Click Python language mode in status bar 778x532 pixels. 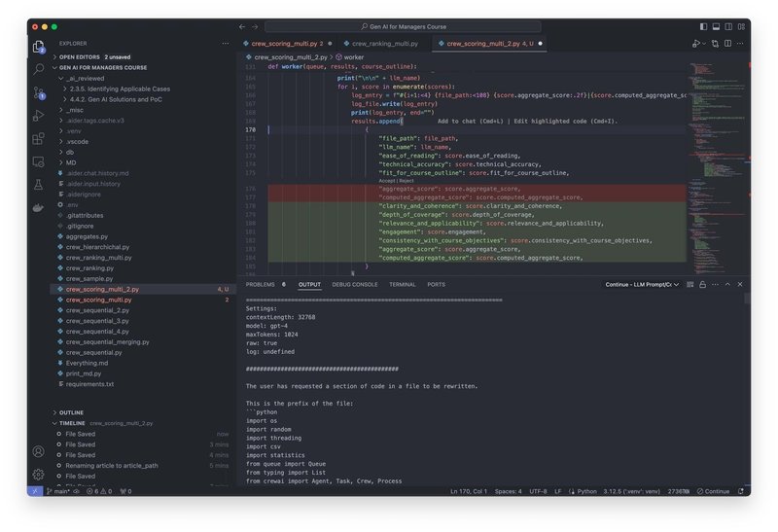(x=586, y=491)
